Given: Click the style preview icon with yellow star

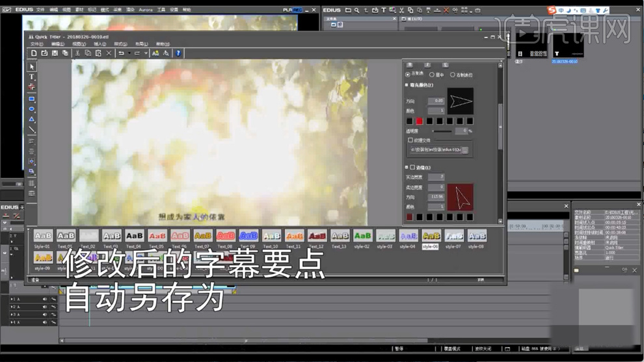Looking at the screenshot, I should click(x=155, y=53).
